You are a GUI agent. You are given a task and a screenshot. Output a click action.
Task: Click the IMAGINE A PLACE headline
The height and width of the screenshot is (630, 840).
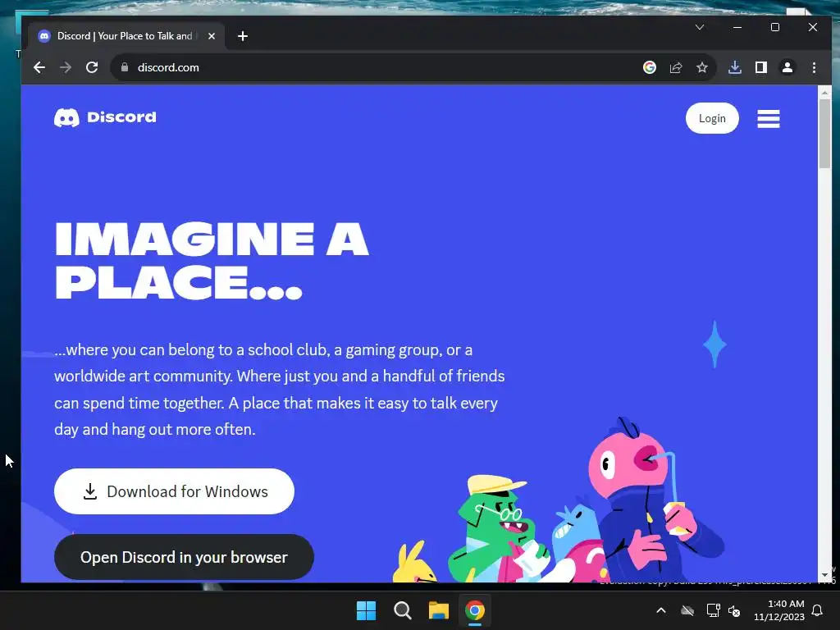point(212,260)
